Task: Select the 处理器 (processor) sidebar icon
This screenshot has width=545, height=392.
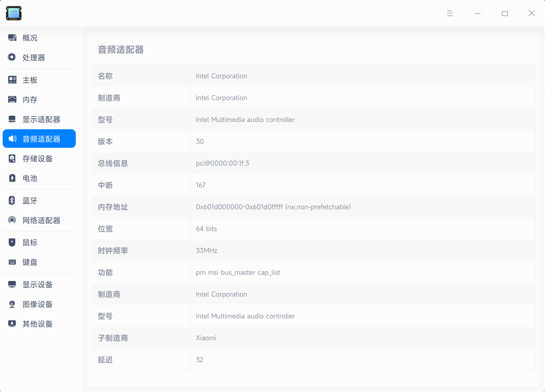Action: [12, 57]
